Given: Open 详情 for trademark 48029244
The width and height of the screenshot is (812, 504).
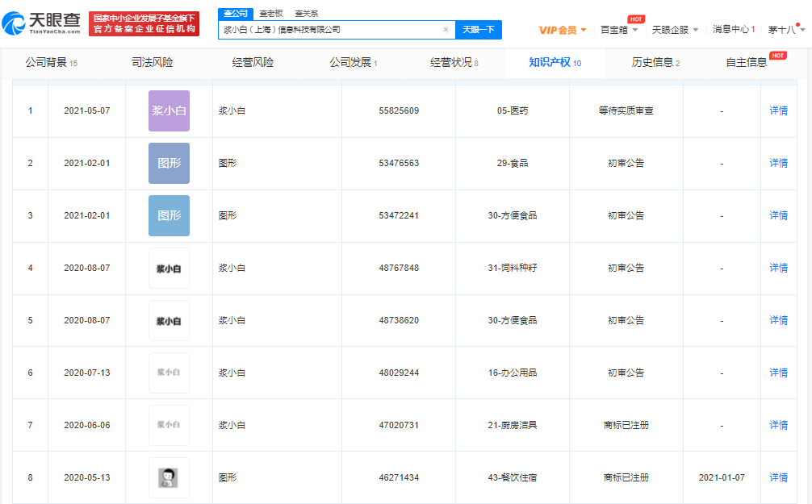Looking at the screenshot, I should pos(778,373).
